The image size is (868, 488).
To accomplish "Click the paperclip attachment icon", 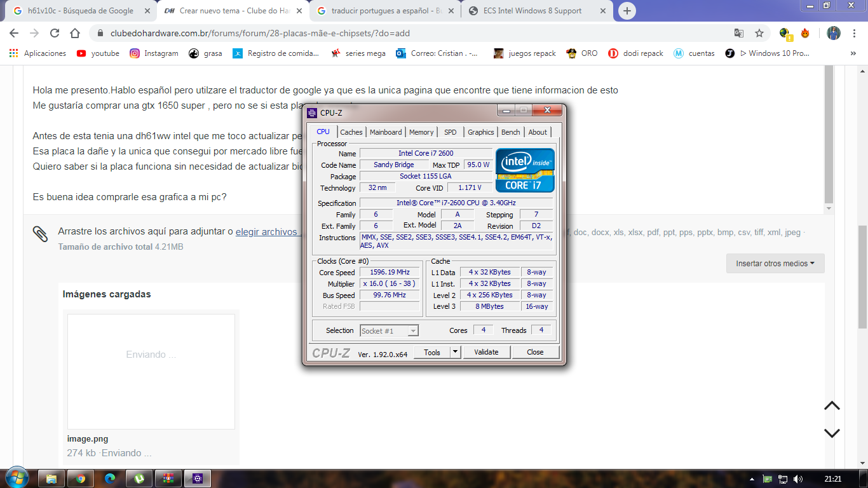I will (x=41, y=234).
